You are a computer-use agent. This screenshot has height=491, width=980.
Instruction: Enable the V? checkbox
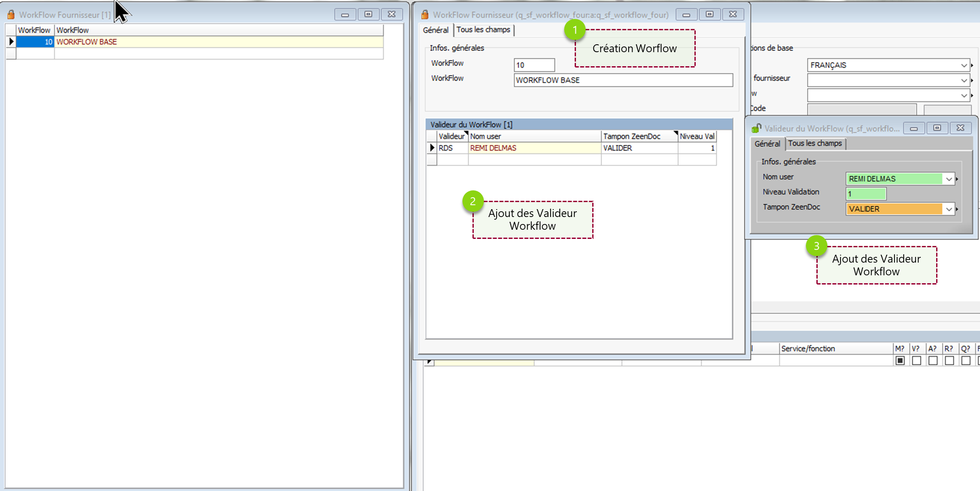(916, 360)
